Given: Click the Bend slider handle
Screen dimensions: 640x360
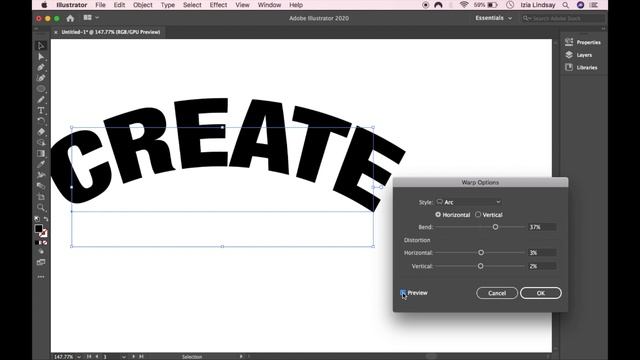Looking at the screenshot, I should coord(495,227).
